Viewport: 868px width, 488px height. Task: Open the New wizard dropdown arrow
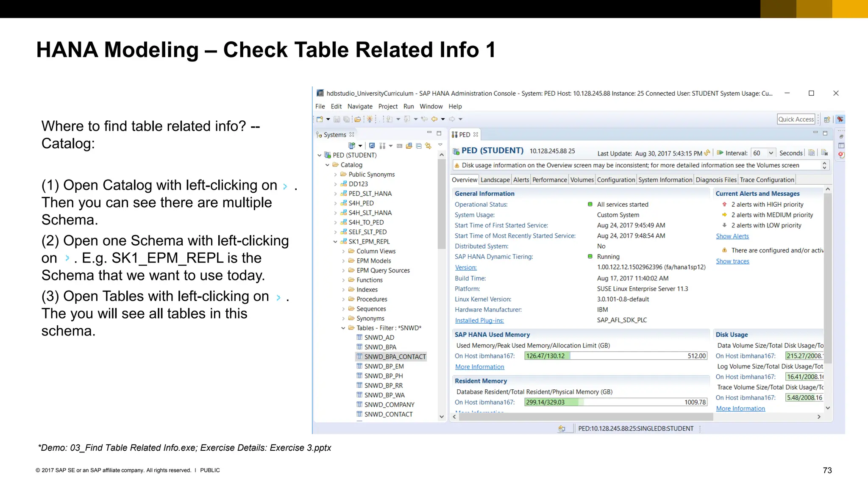328,119
